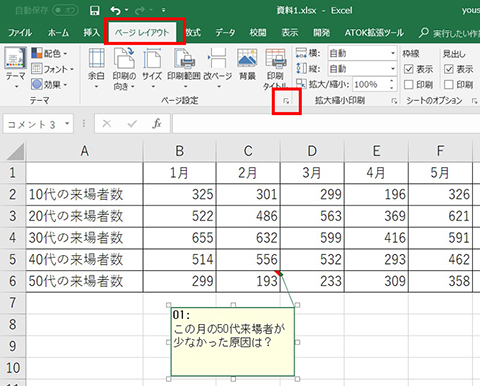Open the 効果 theme effects dropdown

[x=49, y=84]
